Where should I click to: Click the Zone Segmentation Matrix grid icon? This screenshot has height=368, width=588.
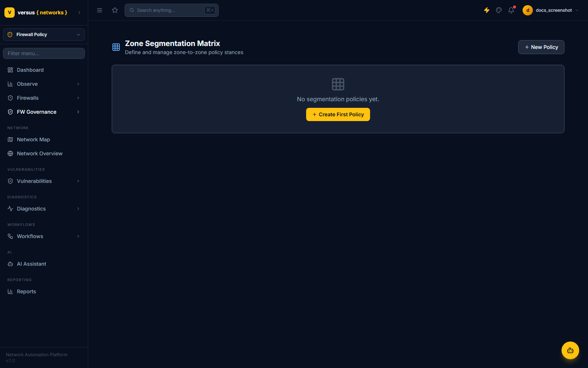(x=116, y=47)
